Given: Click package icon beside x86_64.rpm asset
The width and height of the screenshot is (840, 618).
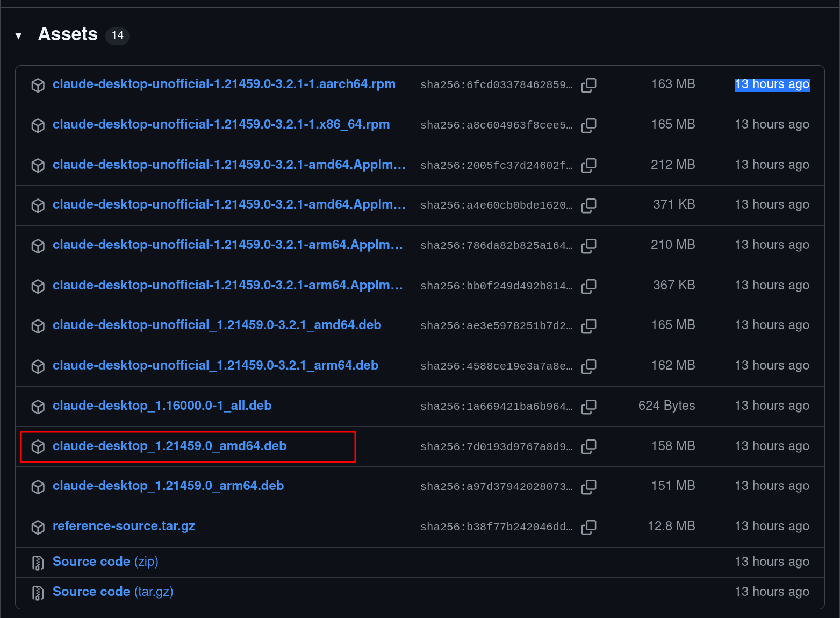Looking at the screenshot, I should point(38,125).
